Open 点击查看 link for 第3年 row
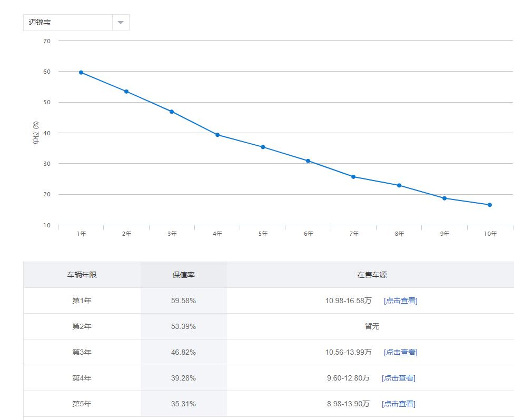514x420 pixels. [x=400, y=352]
